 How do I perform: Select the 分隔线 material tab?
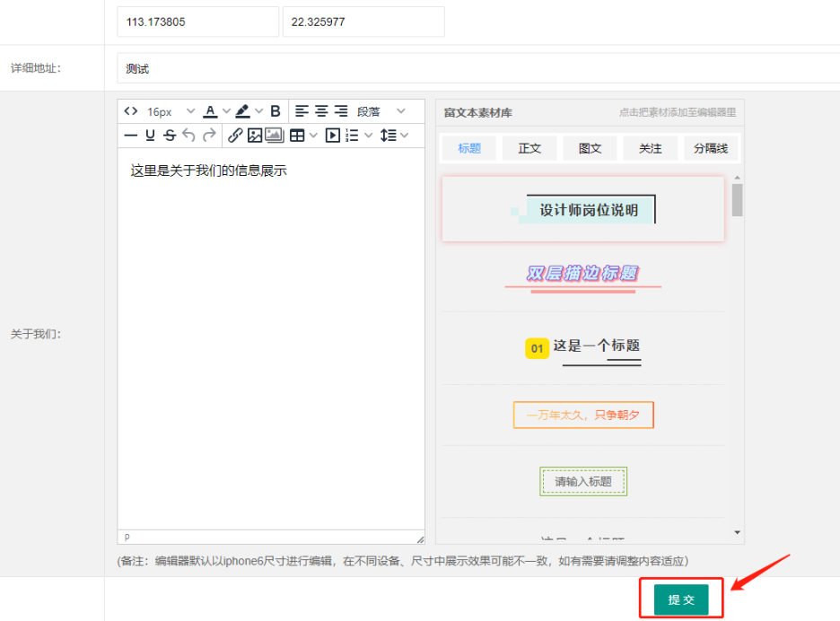(710, 148)
